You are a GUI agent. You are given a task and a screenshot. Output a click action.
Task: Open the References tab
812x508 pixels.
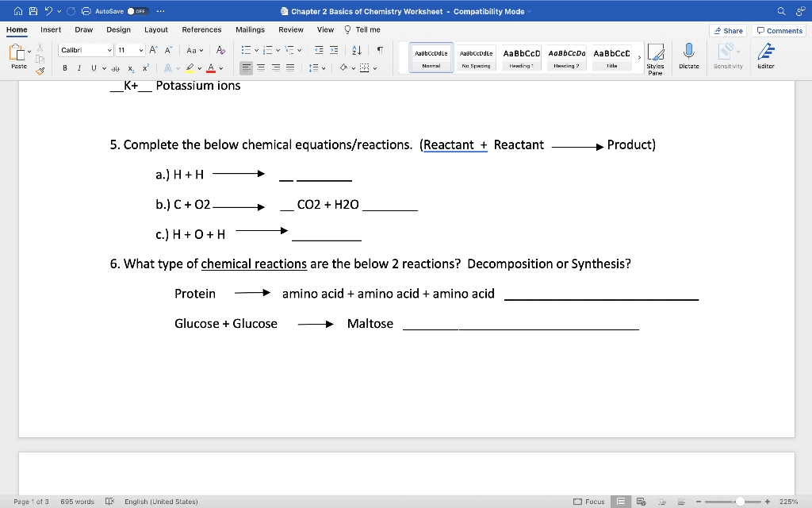click(201, 29)
